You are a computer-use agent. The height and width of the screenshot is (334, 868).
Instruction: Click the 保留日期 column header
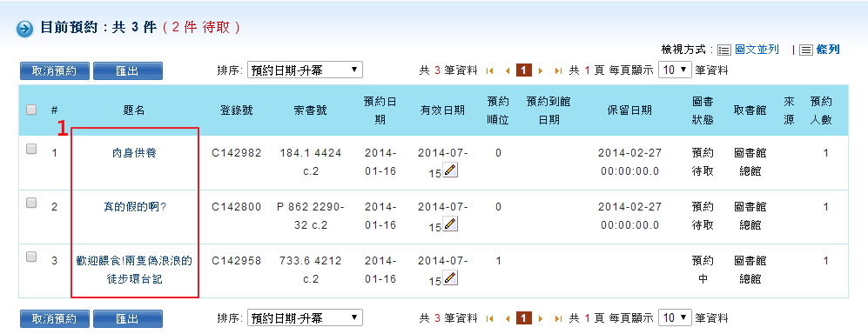click(629, 110)
